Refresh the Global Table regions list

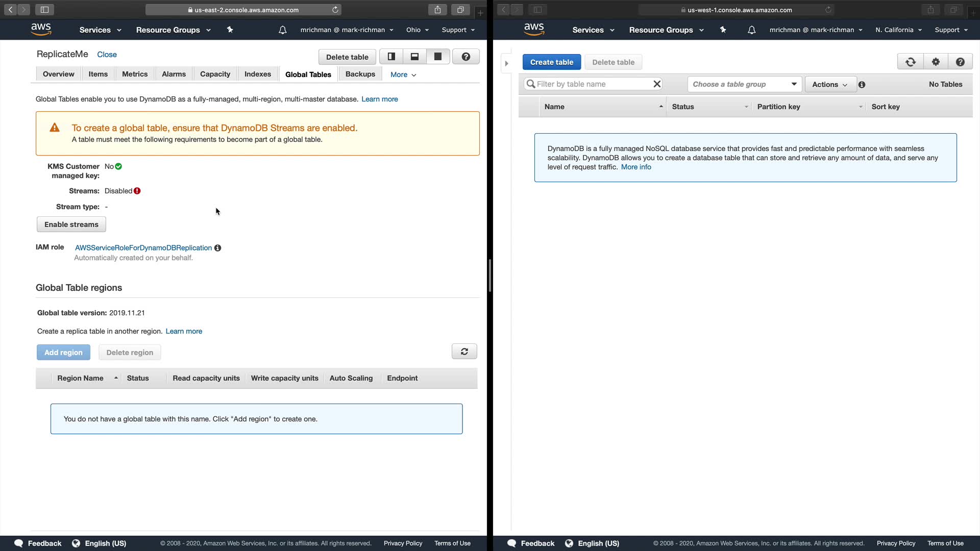(464, 352)
